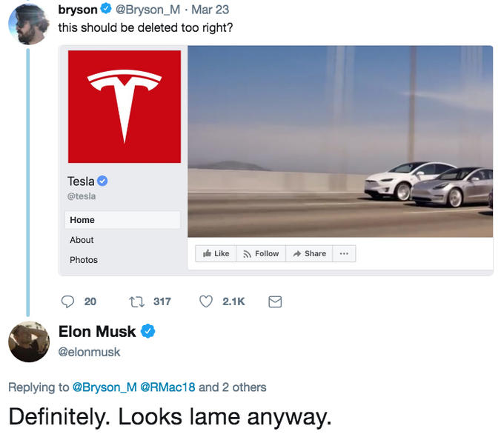Retweet bryson's tweet via retweet icon
Image resolution: width=504 pixels, height=437 pixels.
(136, 301)
